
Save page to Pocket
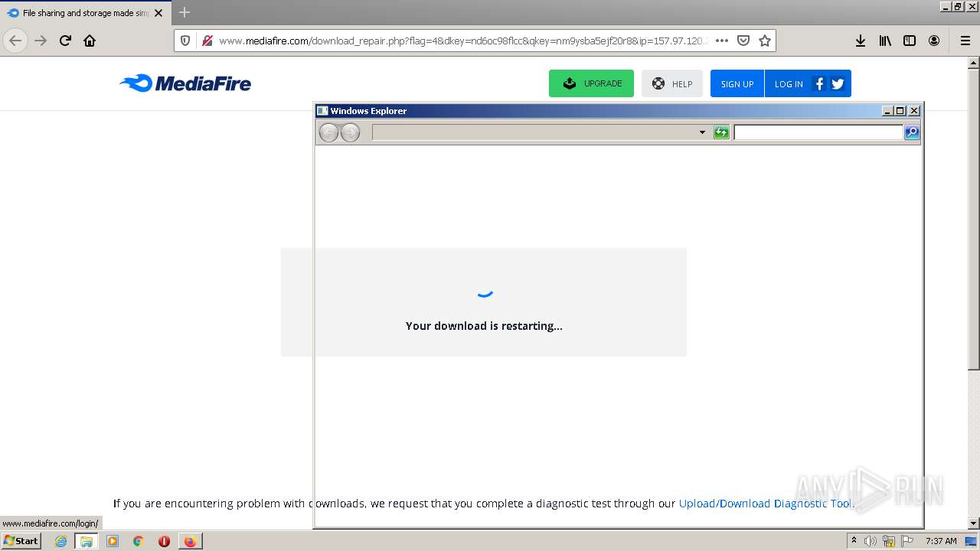(743, 41)
